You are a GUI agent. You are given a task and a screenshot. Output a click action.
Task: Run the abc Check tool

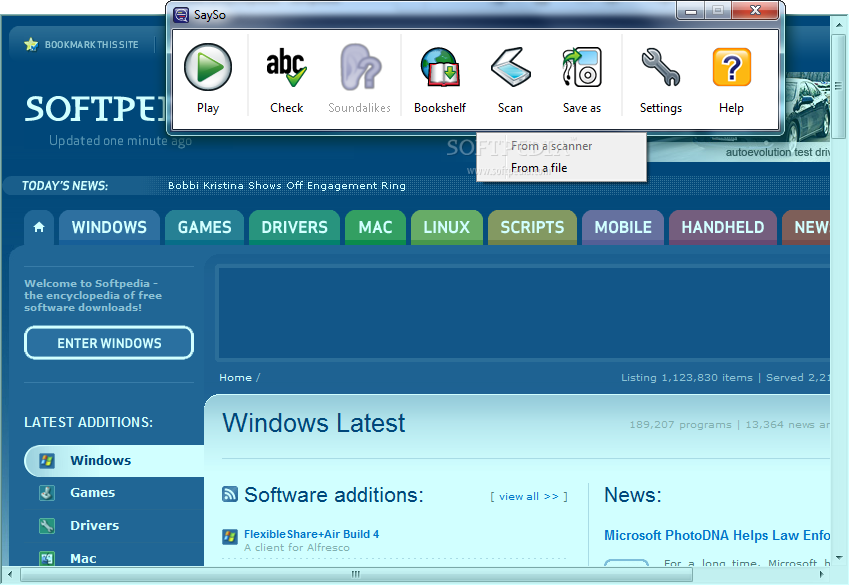286,79
